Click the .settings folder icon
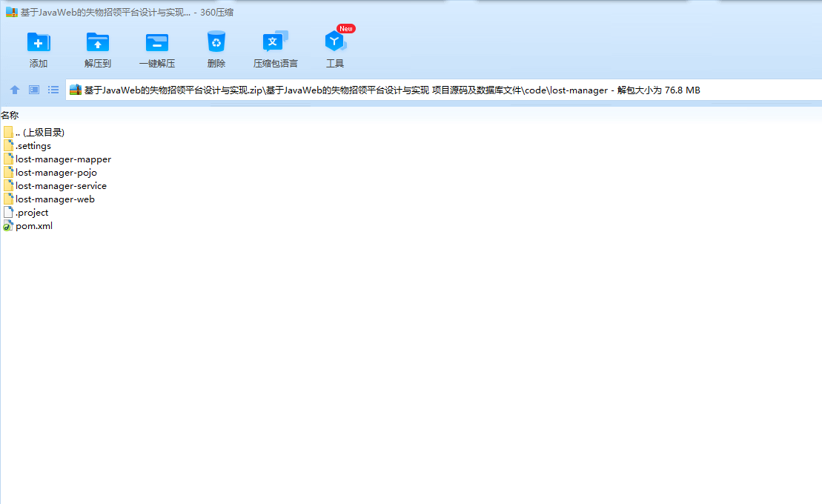The width and height of the screenshot is (822, 504). pos(8,146)
